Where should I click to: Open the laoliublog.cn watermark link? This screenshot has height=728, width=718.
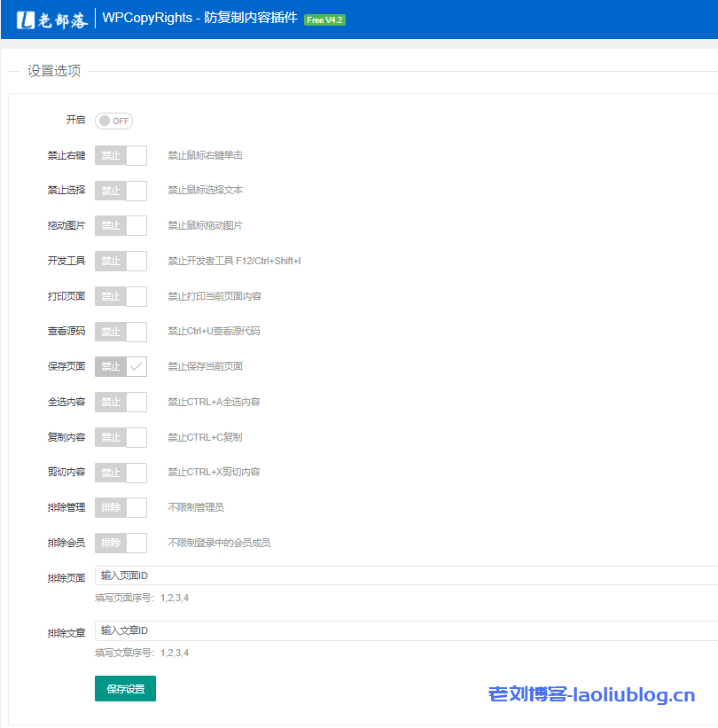pos(591,695)
